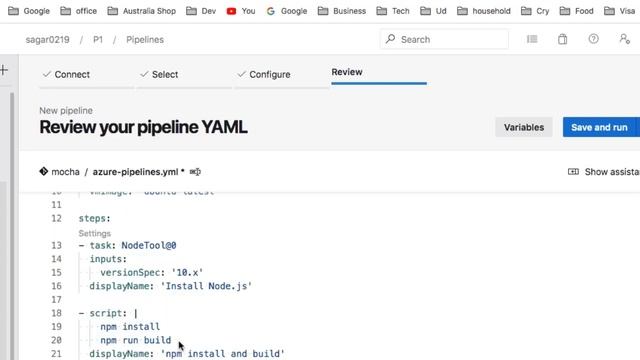Image resolution: width=640 pixels, height=360 pixels.
Task: Open the help question mark icon
Action: click(x=593, y=39)
